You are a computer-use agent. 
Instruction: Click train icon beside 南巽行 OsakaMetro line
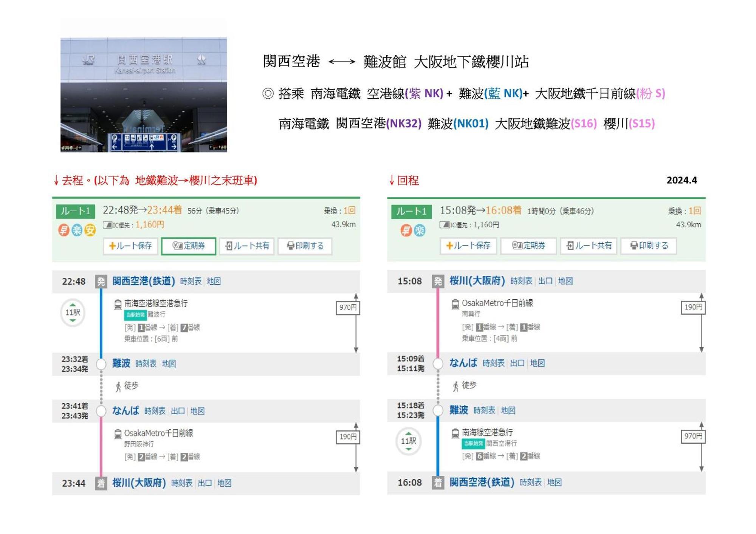click(455, 304)
